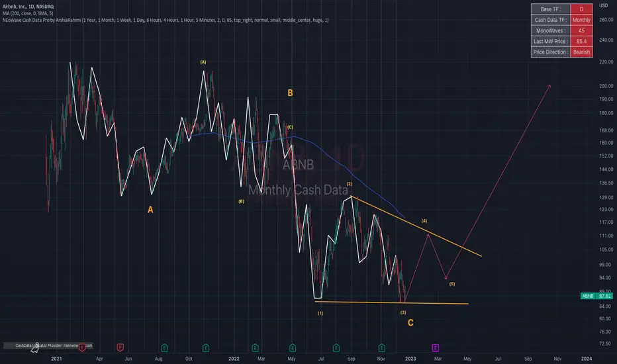This screenshot has height=364, width=617.
Task: Click the 'Last MW Price :' table cell
Action: [551, 41]
